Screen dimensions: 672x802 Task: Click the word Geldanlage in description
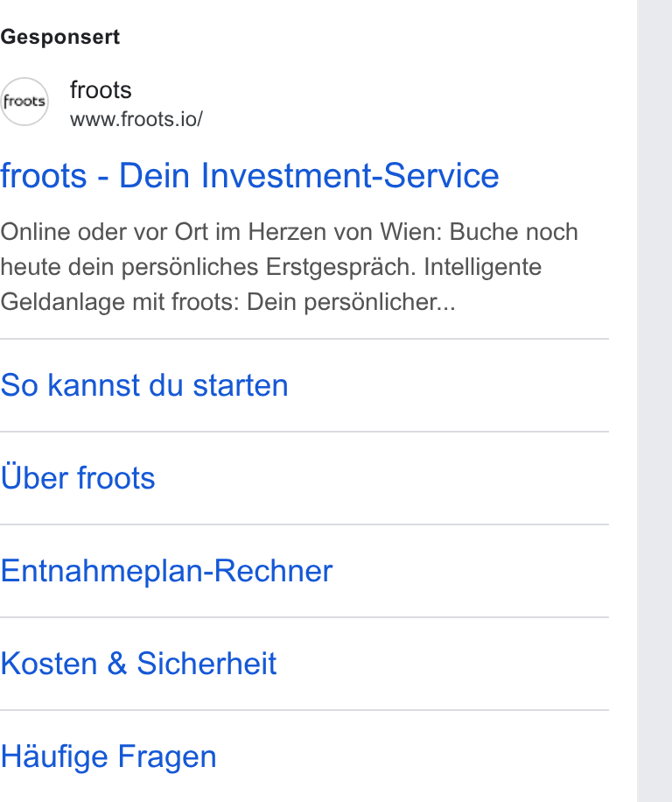(x=63, y=302)
